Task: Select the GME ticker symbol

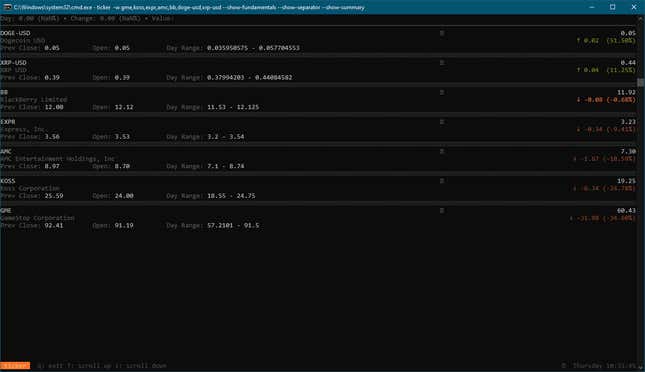Action: tap(6, 211)
